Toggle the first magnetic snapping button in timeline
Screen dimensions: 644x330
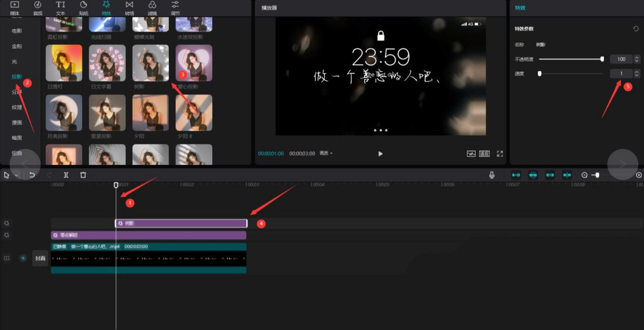tap(516, 175)
